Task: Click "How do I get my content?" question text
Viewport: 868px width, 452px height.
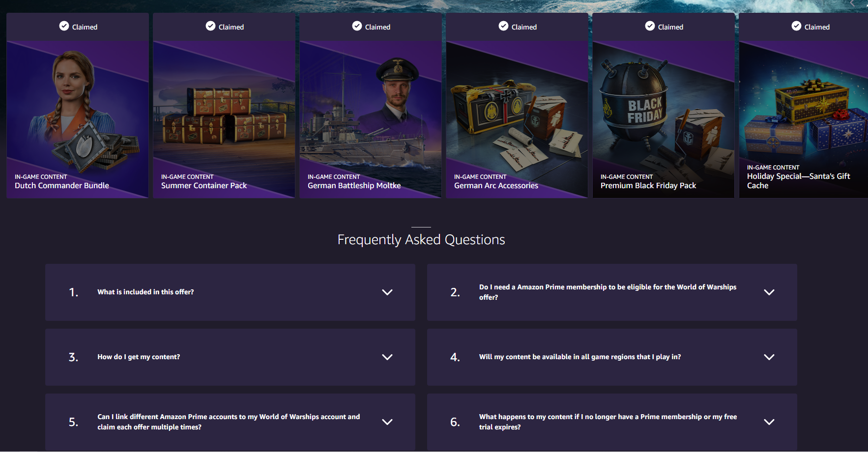Action: tap(139, 357)
